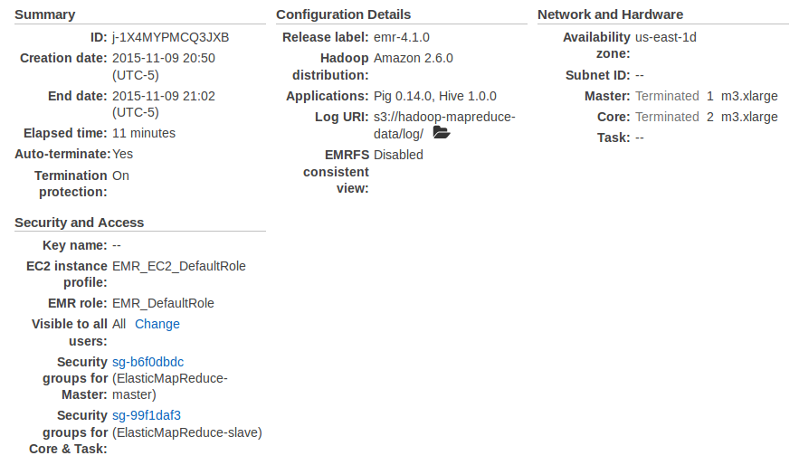799x465 pixels.
Task: Open security group sg-b6f0dbdc link
Action: [x=148, y=362]
